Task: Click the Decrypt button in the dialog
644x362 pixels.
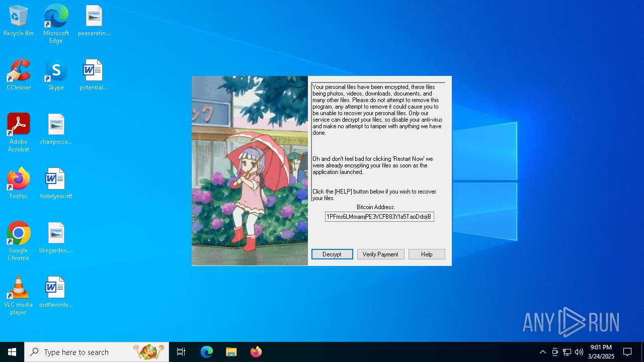Action: [x=332, y=254]
